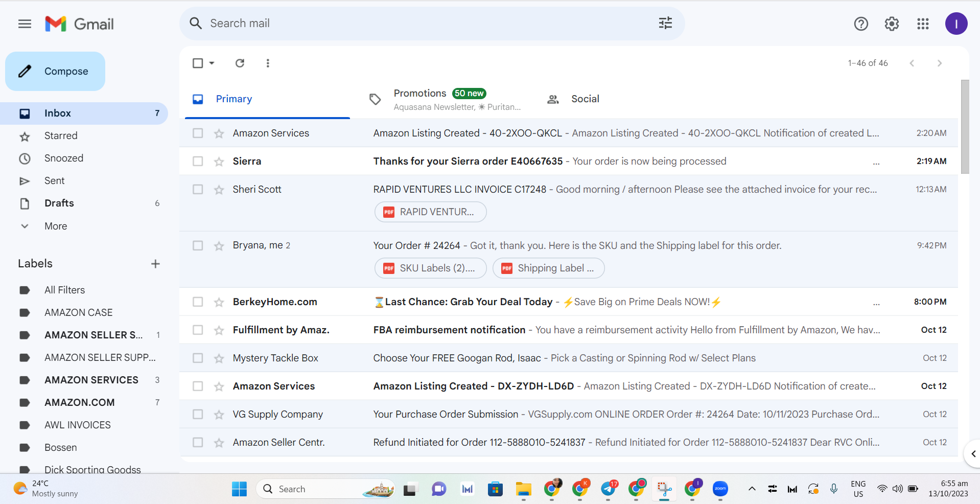
Task: Open Telegram from the taskbar
Action: [x=608, y=489]
